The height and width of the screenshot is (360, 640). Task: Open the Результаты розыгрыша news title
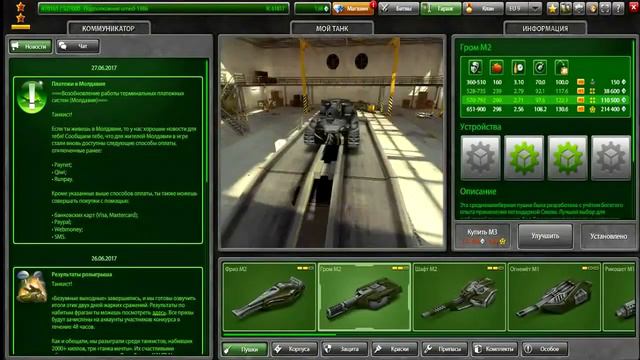82,274
